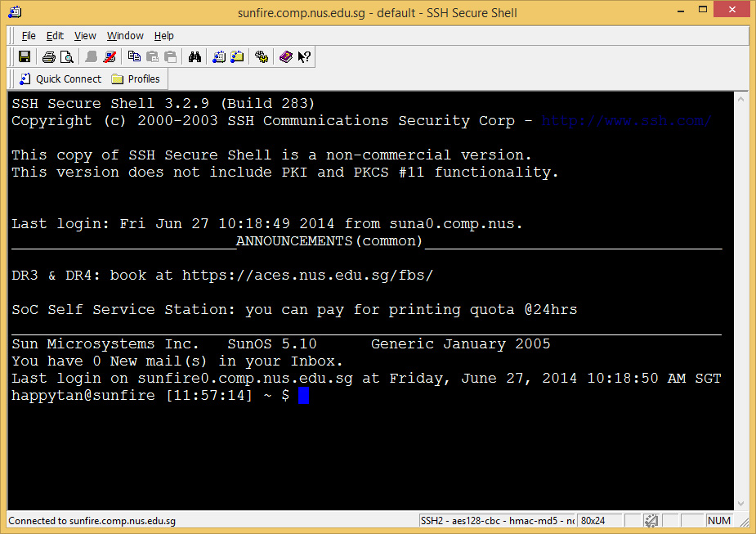
Task: Open New File Transfer Window icon
Action: [237, 57]
